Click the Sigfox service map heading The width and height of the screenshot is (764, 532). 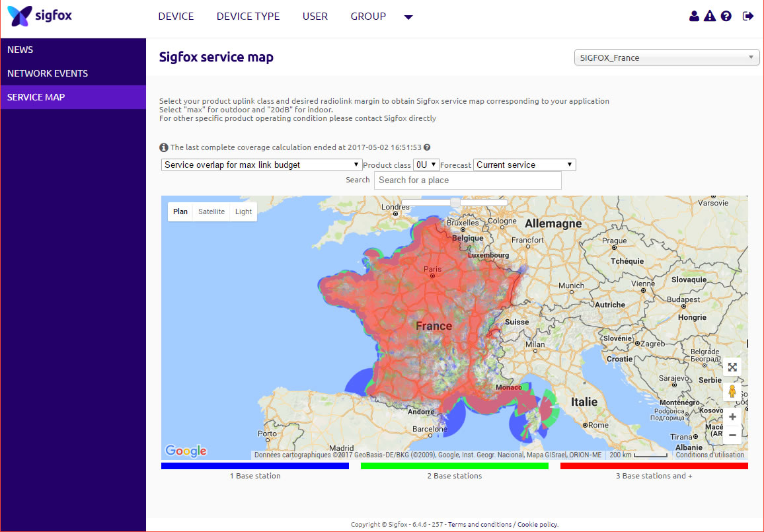(x=216, y=57)
